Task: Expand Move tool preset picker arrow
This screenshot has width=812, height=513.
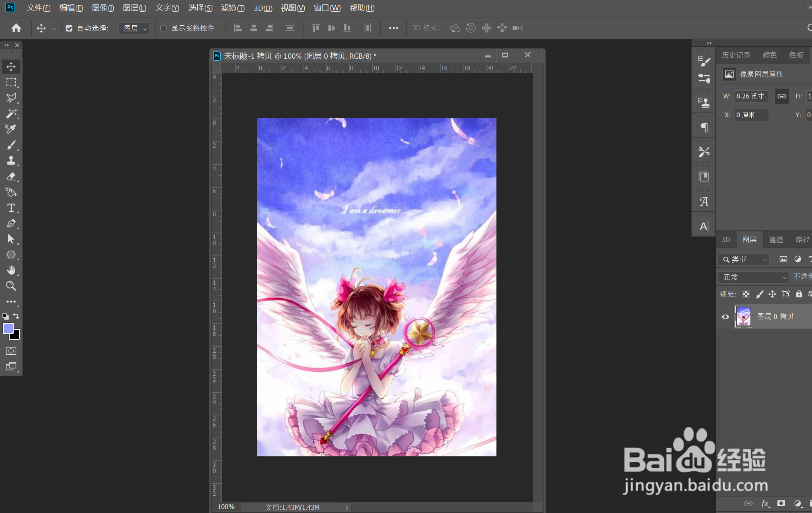Action: (x=54, y=29)
